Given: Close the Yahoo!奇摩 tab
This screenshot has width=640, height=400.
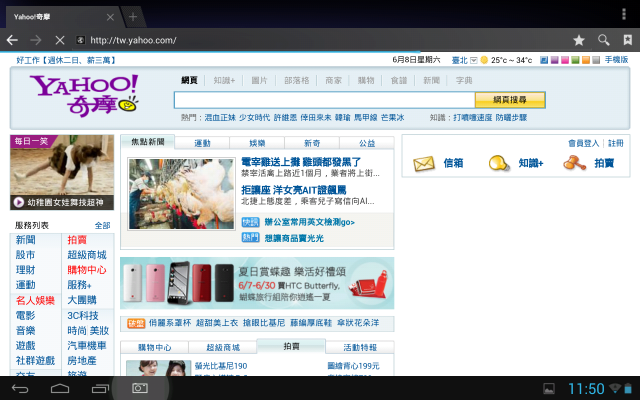Looking at the screenshot, I should [x=110, y=17].
